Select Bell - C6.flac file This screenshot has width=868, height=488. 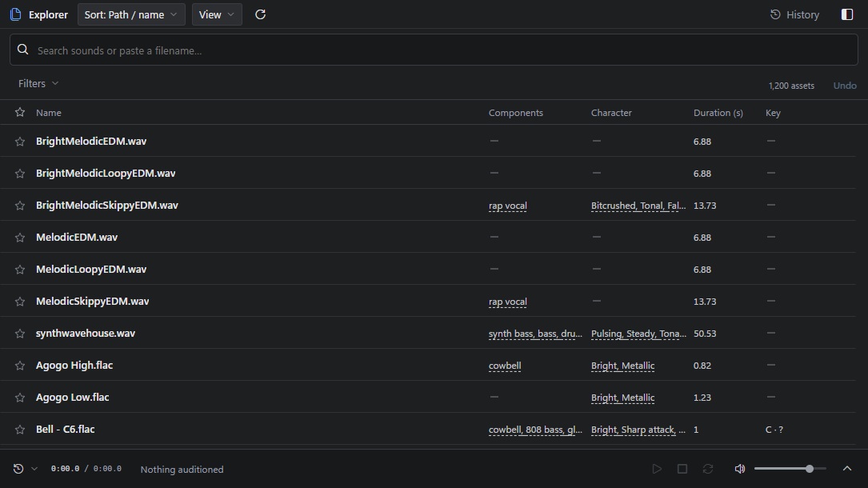pos(66,430)
